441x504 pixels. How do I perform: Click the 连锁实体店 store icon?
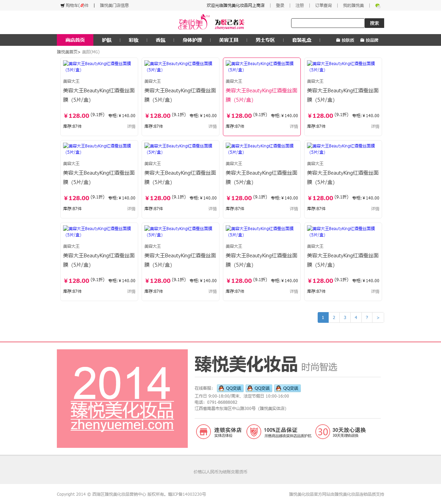pos(203,432)
